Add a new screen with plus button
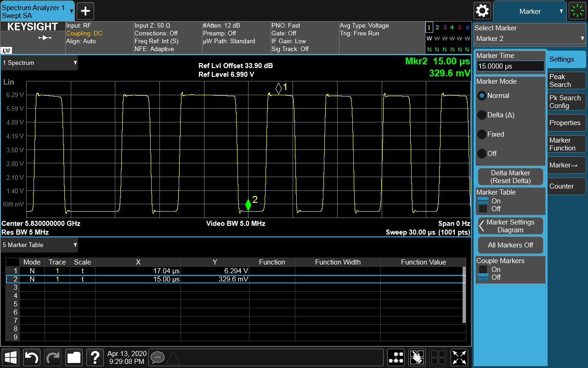Screen dimensions: 588x368 pos(85,11)
